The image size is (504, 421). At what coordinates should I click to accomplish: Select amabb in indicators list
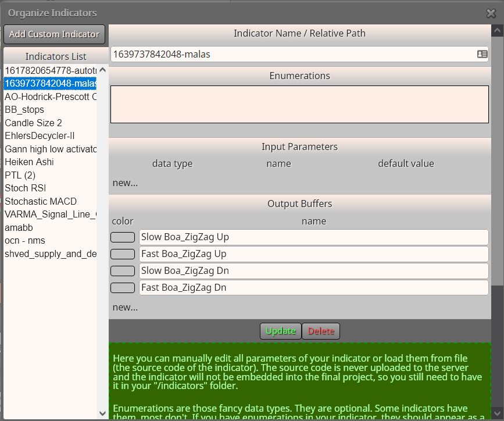point(50,227)
